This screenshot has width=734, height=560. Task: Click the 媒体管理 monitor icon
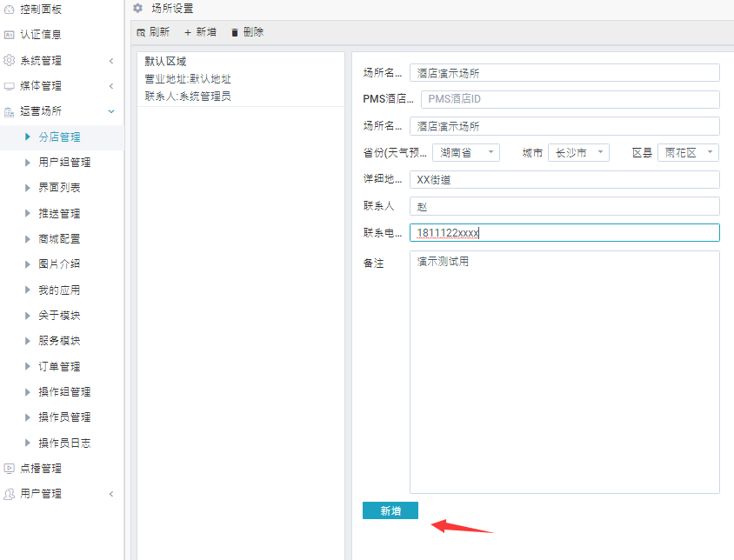pos(9,86)
